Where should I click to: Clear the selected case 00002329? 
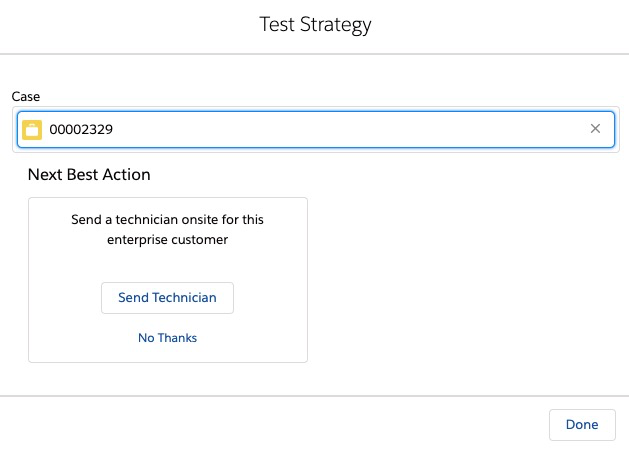point(595,128)
